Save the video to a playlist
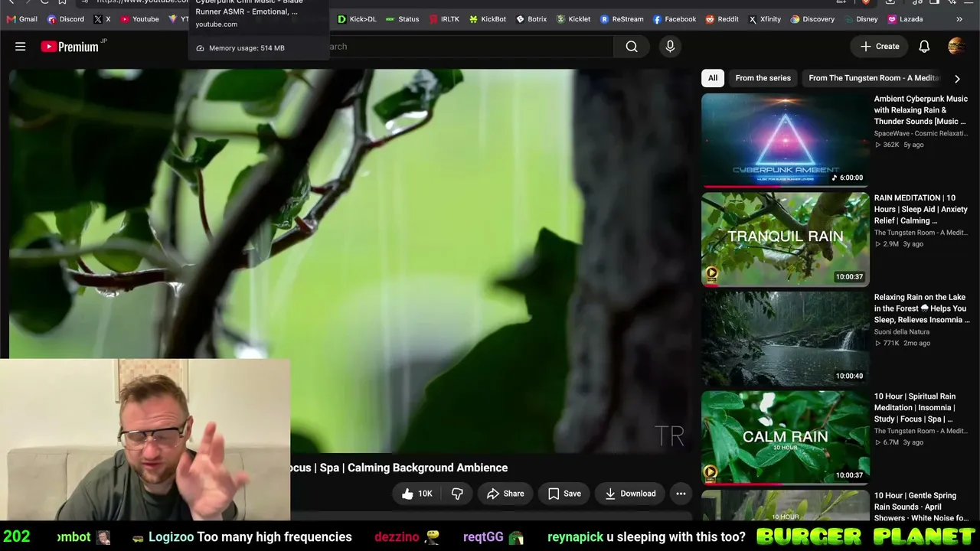The image size is (980, 551). pos(564,494)
